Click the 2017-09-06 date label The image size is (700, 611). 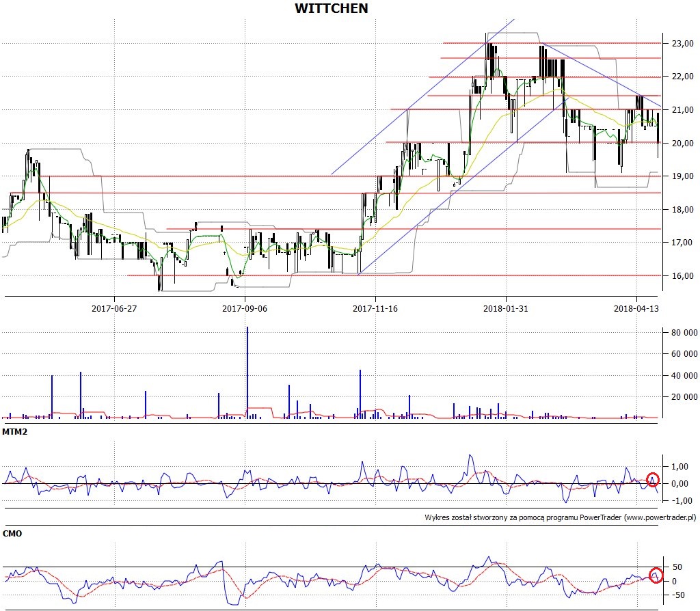coord(245,308)
